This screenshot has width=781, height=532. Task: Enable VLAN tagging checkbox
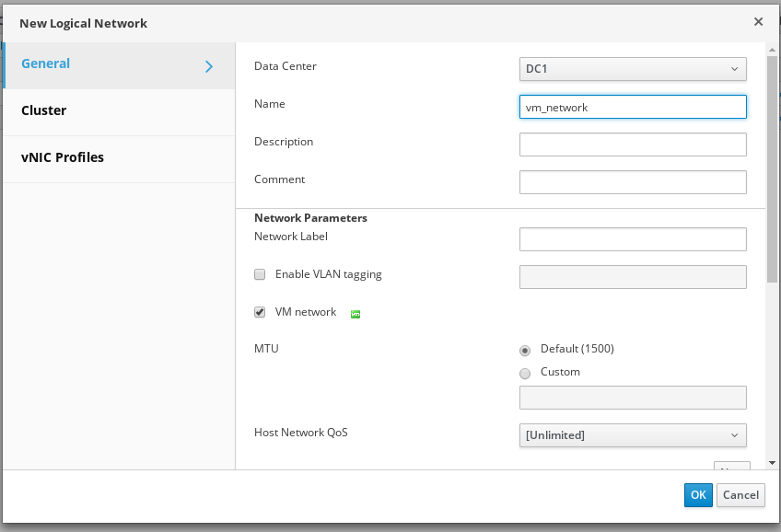pos(260,274)
